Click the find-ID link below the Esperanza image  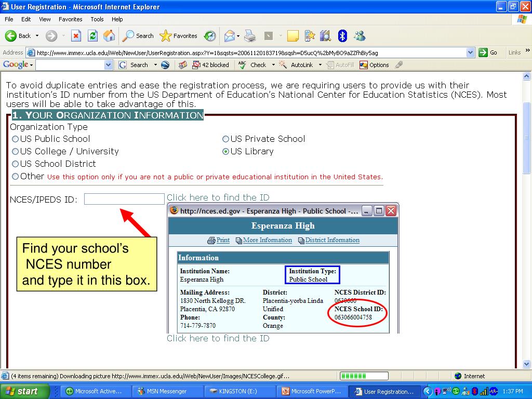[x=218, y=338]
